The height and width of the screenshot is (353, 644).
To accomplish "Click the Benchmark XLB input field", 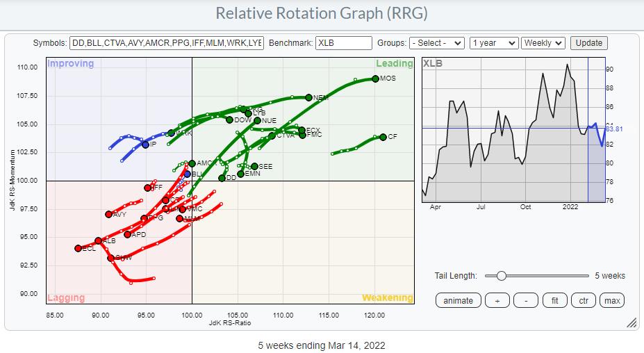I will [x=343, y=43].
